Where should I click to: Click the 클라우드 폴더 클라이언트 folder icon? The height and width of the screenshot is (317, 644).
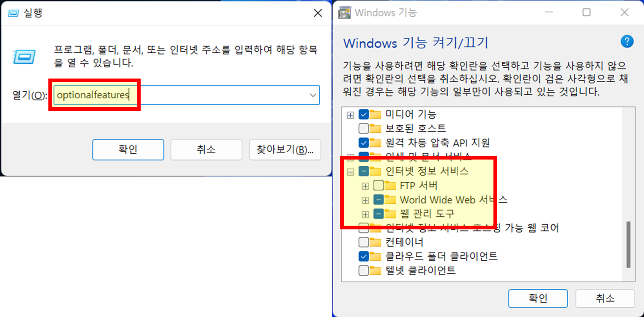[x=375, y=256]
